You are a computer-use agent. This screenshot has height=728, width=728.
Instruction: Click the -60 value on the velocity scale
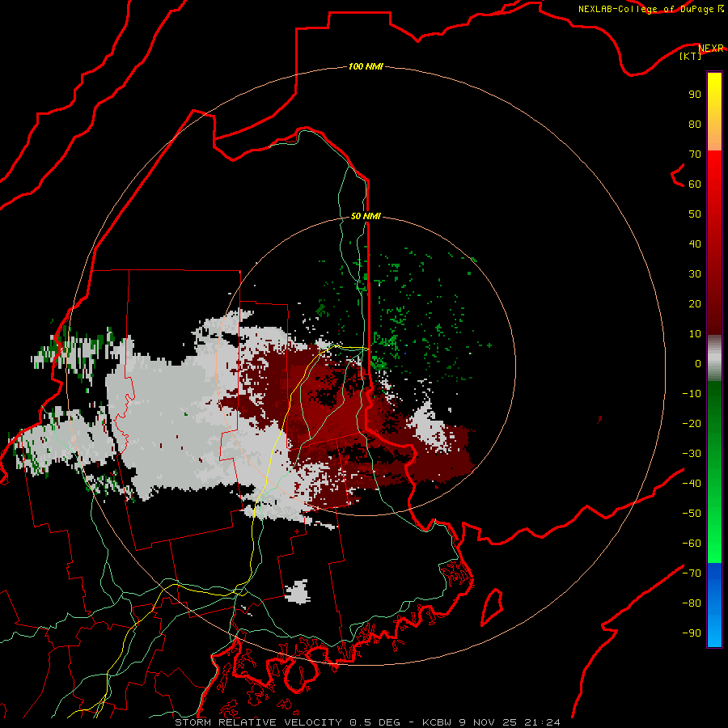coord(692,544)
